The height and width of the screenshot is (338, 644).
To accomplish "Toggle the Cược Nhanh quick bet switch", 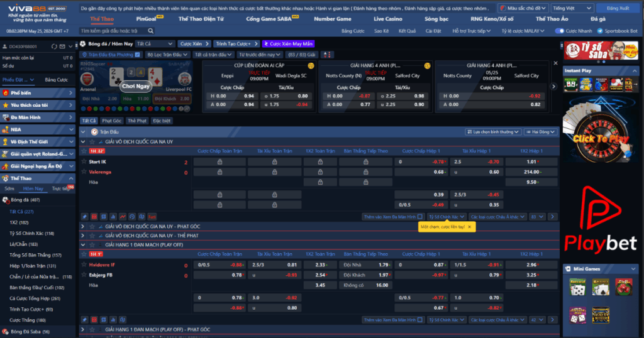I will point(559,31).
